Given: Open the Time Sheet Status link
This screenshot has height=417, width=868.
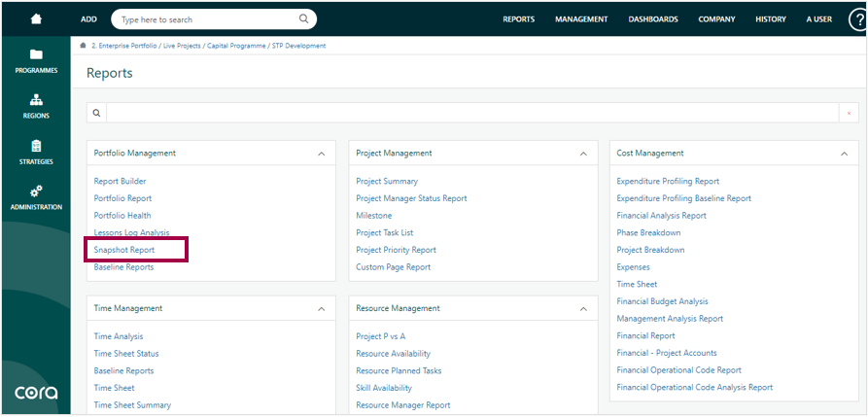Looking at the screenshot, I should click(x=126, y=353).
